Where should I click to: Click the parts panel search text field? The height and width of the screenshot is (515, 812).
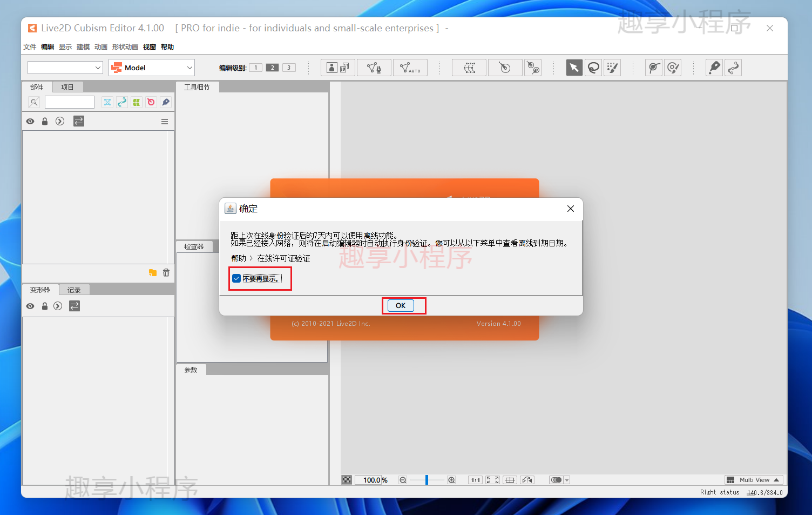click(70, 102)
